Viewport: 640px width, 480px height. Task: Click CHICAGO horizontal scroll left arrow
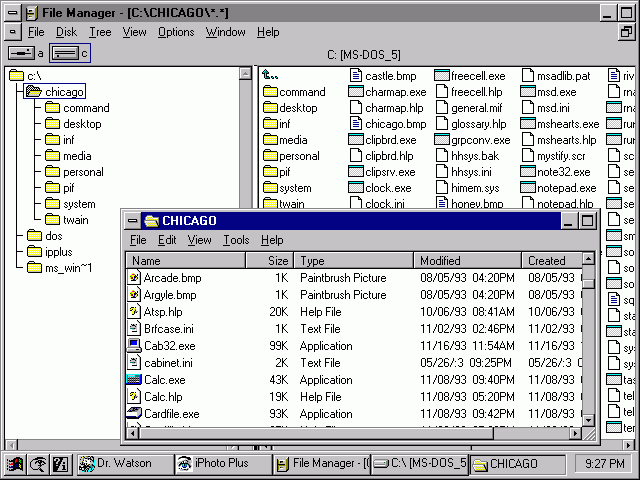[132, 433]
